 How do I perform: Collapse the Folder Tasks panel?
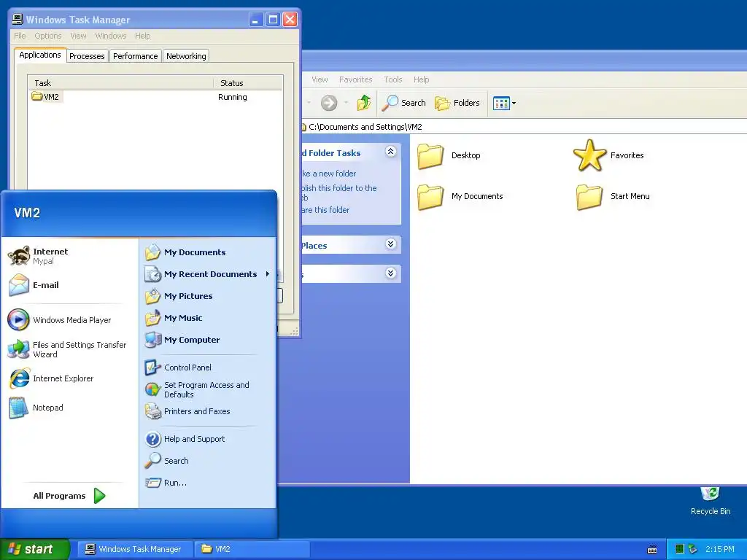click(391, 152)
